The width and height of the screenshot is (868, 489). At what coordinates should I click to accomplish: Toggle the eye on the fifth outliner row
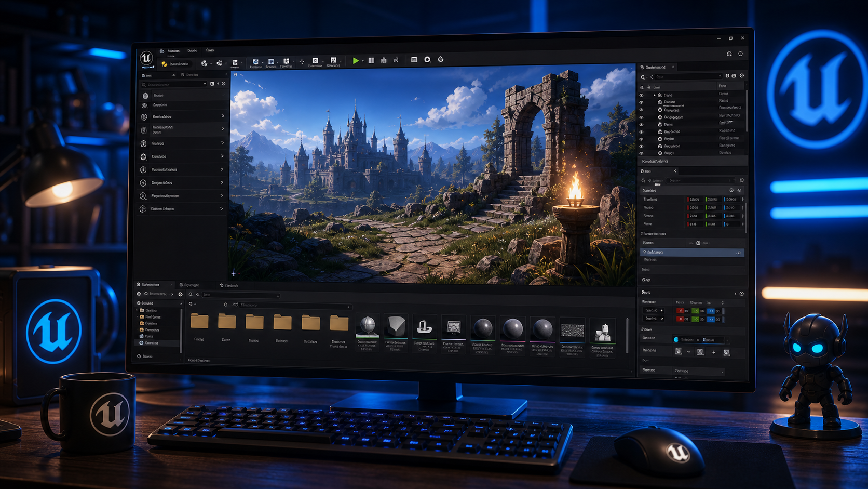(641, 125)
